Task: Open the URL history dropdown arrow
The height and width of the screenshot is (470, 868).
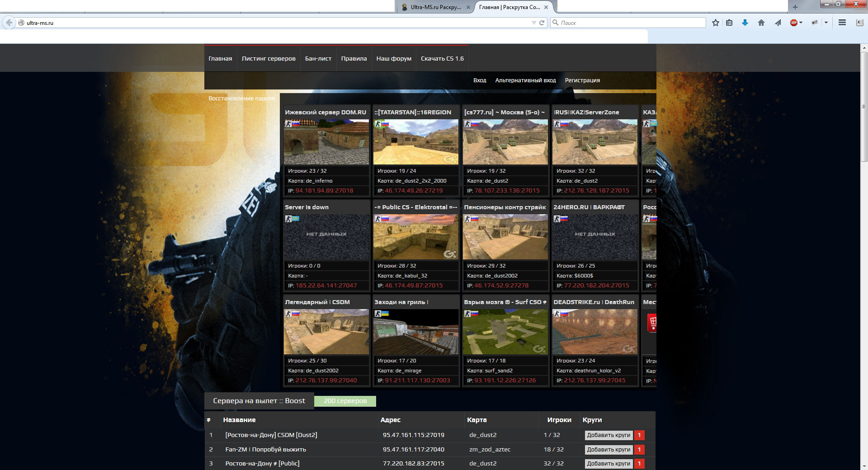Action: click(x=534, y=23)
